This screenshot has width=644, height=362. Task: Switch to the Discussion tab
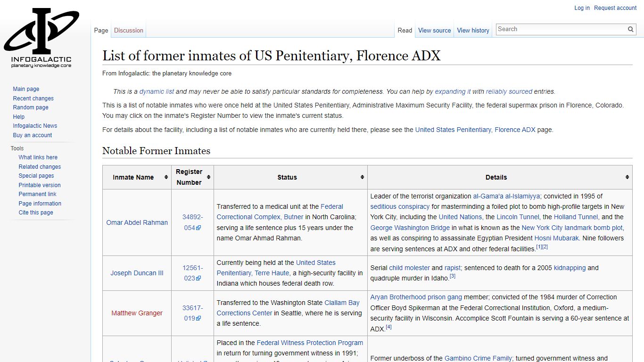128,30
